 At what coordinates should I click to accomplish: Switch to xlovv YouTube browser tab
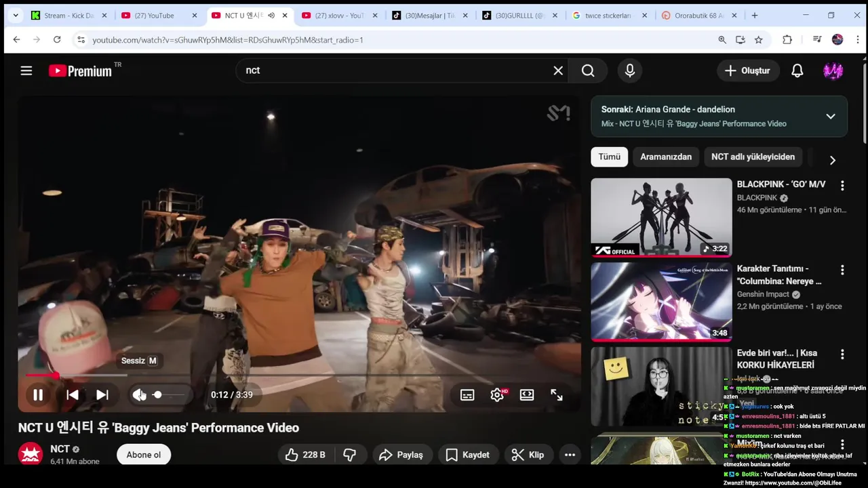click(x=339, y=15)
